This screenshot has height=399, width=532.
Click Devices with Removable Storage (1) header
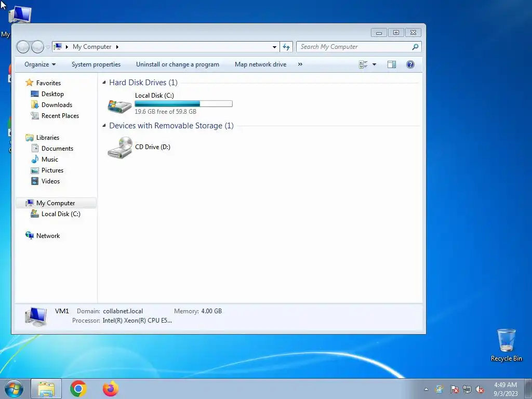point(171,126)
